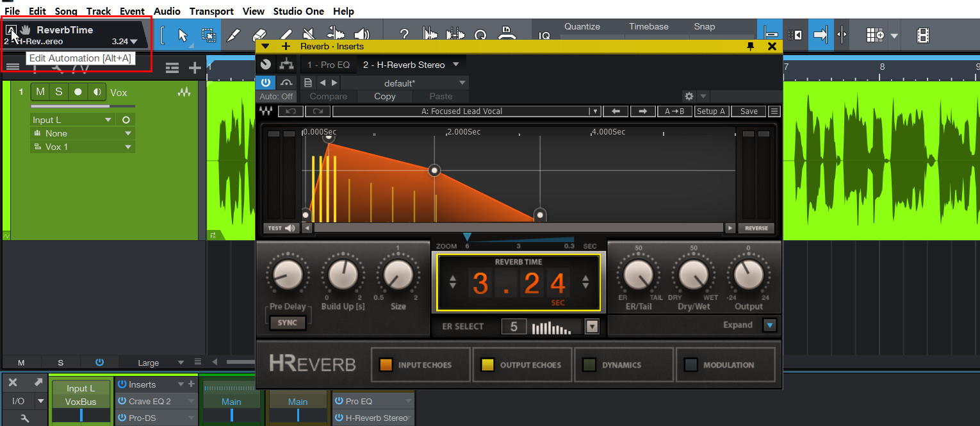Open the default* preset dropdown
The width and height of the screenshot is (980, 426).
[x=462, y=83]
